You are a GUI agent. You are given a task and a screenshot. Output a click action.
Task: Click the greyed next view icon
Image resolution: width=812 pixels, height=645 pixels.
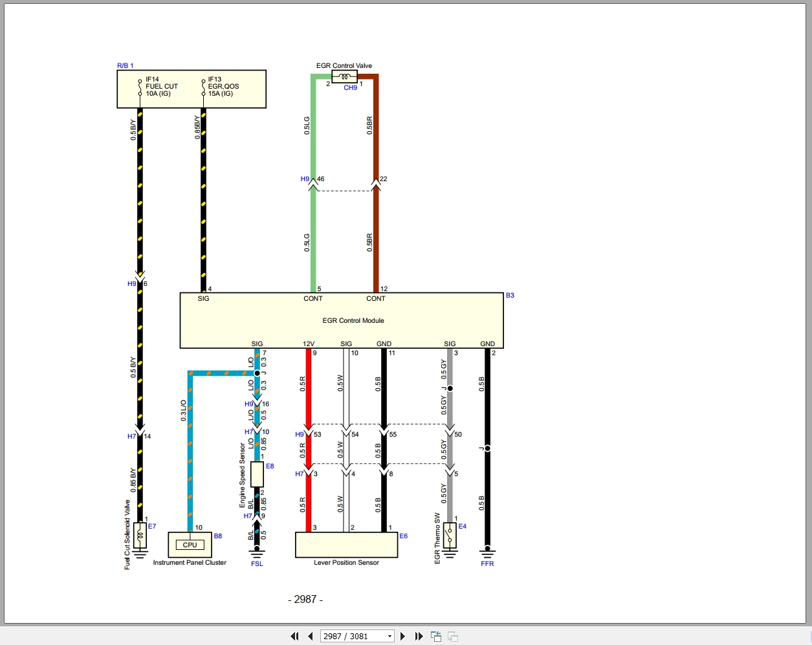tap(453, 636)
